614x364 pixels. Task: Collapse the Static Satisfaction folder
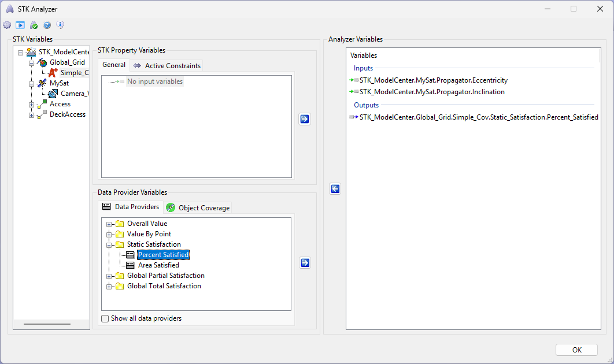(x=109, y=245)
